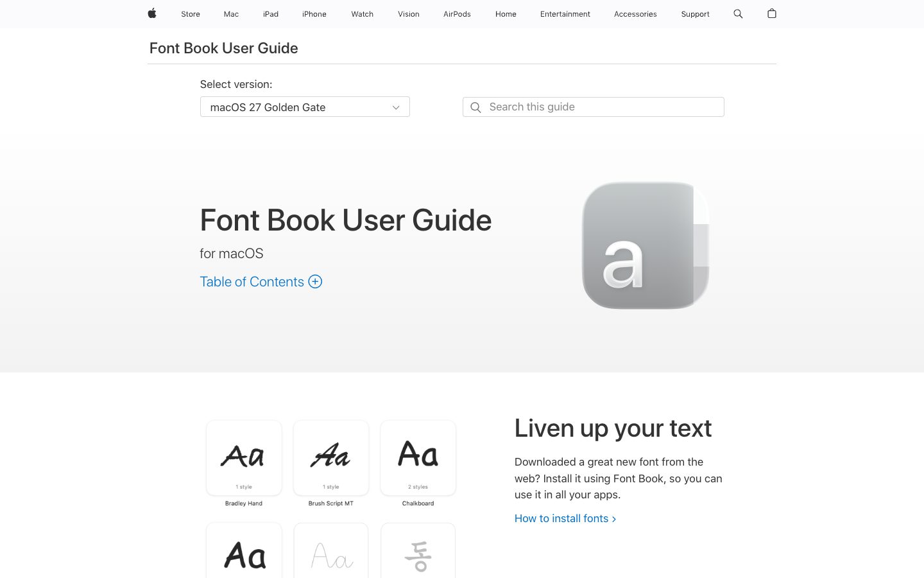Follow the How to install fonts link
Screen dimensions: 924x578
(565, 518)
